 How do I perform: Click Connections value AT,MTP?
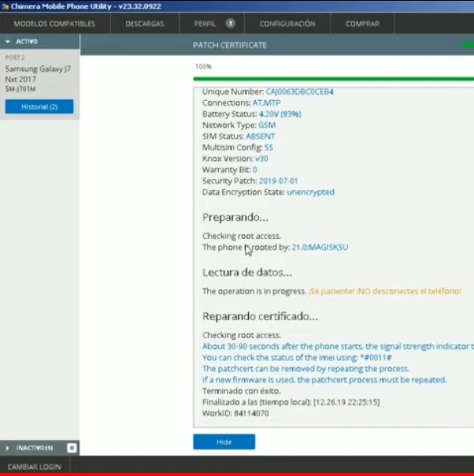267,103
